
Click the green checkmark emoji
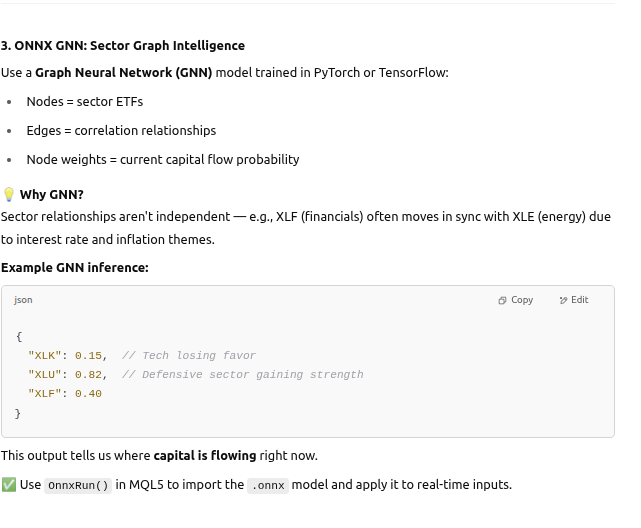[x=9, y=485]
